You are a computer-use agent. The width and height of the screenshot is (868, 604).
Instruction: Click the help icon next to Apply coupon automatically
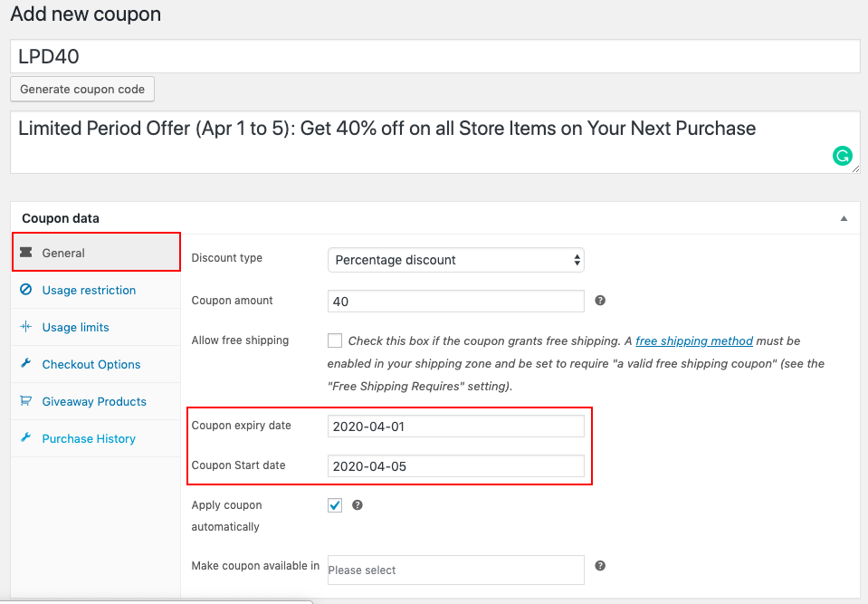point(358,505)
